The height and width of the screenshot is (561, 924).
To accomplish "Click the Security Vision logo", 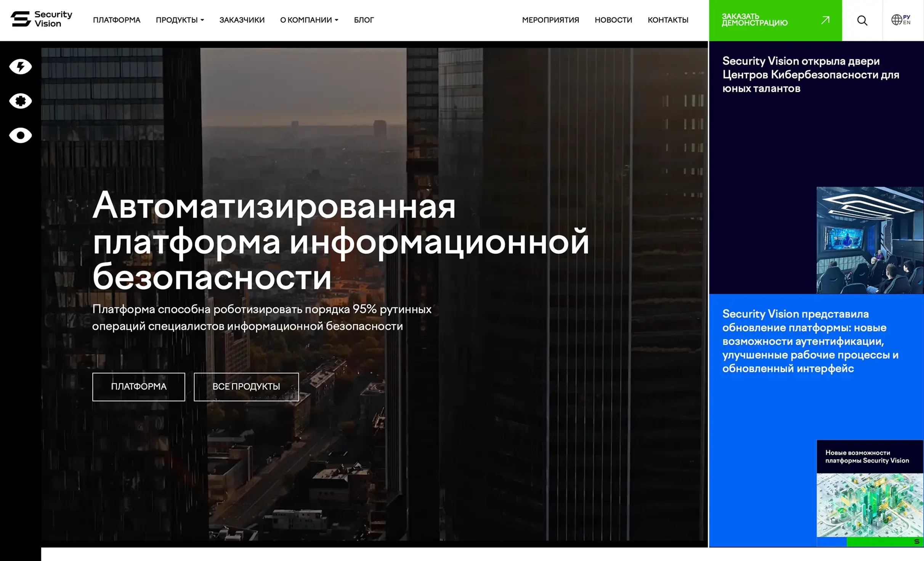I will 40,20.
